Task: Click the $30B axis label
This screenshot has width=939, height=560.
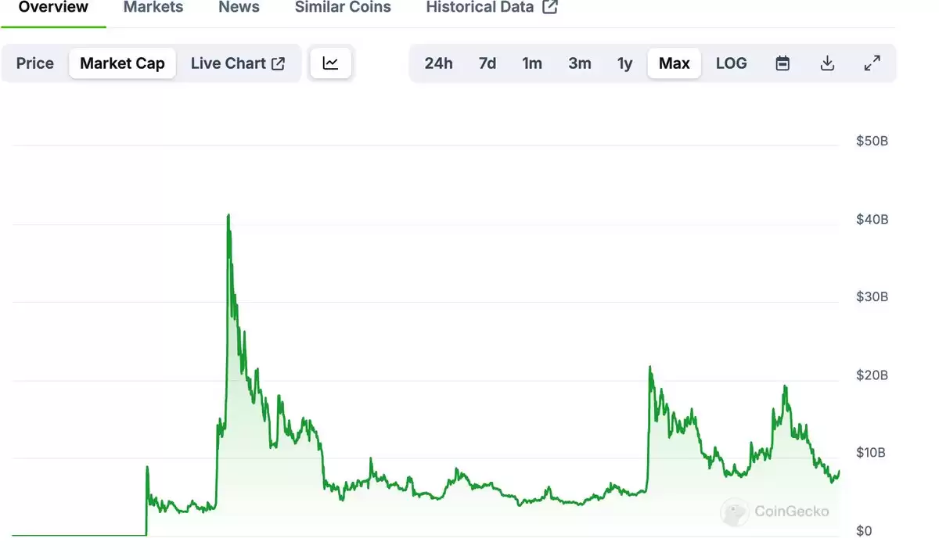Action: [872, 297]
